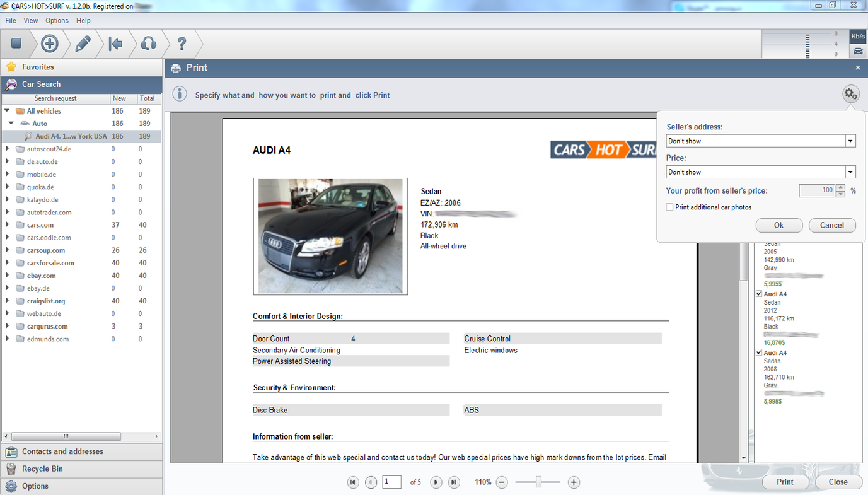Select Audi A4 New York USA search
The width and height of the screenshot is (868, 495).
(x=81, y=136)
